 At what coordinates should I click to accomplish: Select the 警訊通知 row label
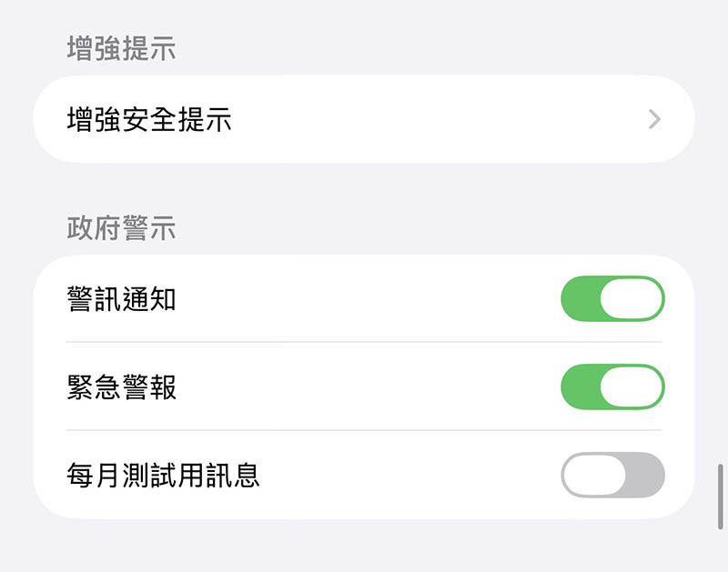point(122,299)
